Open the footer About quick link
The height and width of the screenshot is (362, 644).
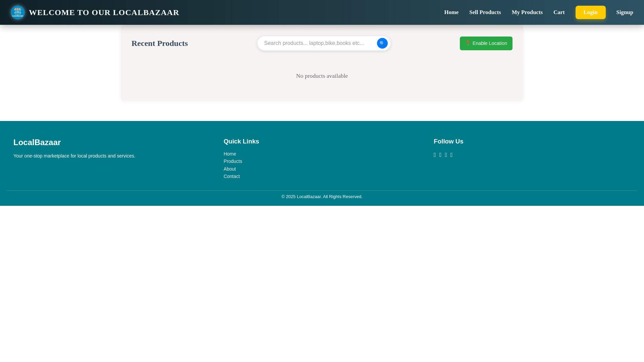[x=229, y=169]
